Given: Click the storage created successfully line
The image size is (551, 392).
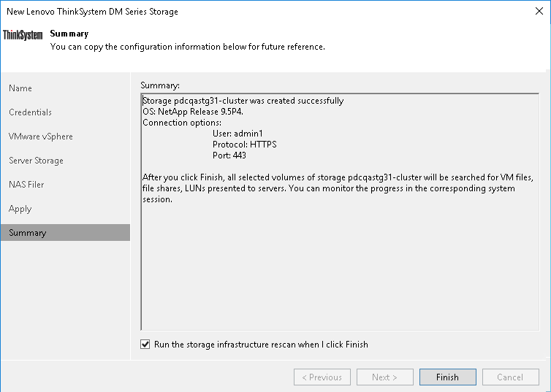Looking at the screenshot, I should click(243, 101).
